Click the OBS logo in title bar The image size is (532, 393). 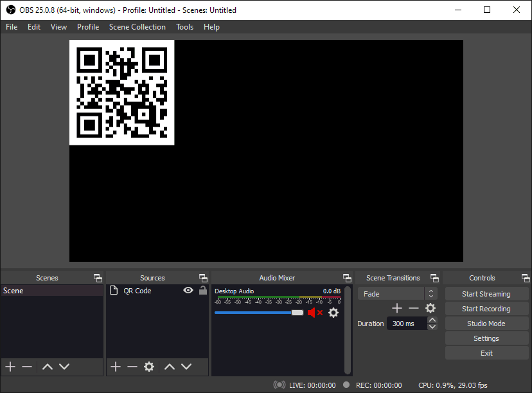point(11,10)
